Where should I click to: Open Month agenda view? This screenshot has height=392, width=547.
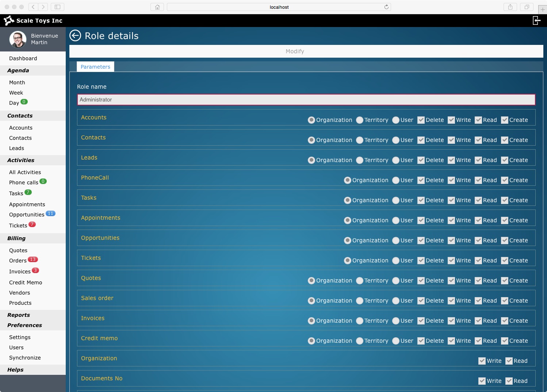(17, 82)
